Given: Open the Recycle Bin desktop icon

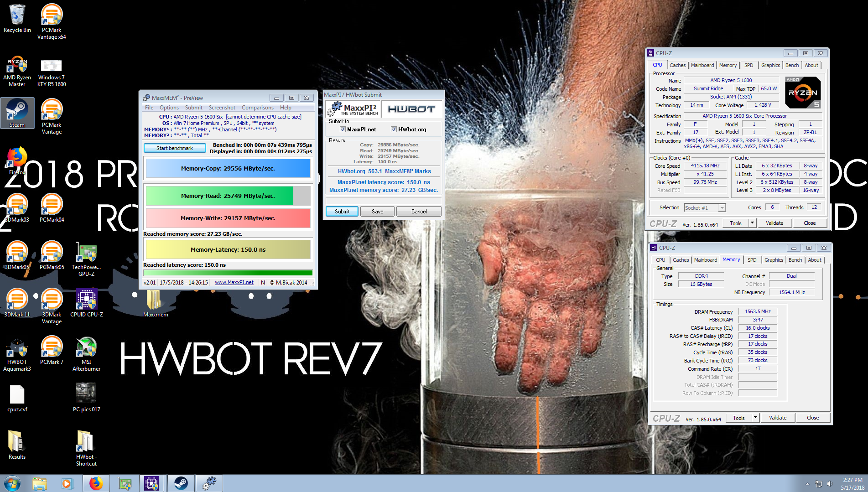Looking at the screenshot, I should click(x=17, y=19).
